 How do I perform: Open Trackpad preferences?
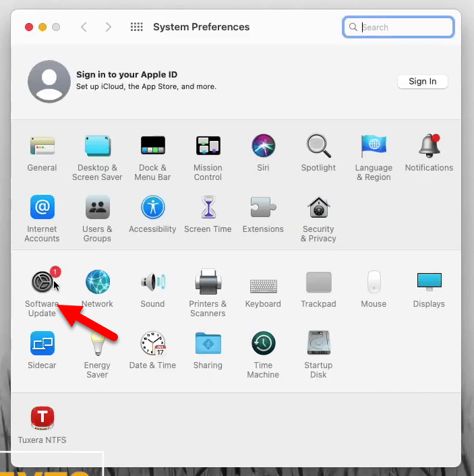pyautogui.click(x=318, y=282)
